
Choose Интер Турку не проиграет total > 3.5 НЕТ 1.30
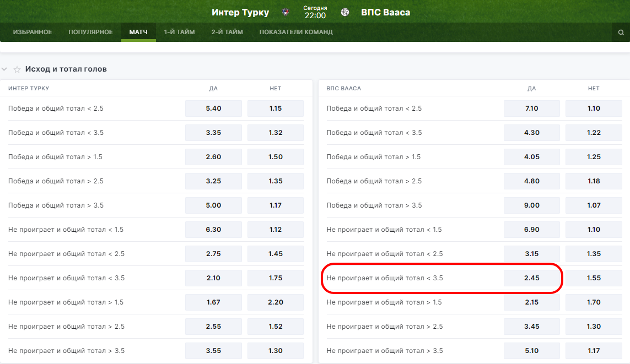click(276, 351)
